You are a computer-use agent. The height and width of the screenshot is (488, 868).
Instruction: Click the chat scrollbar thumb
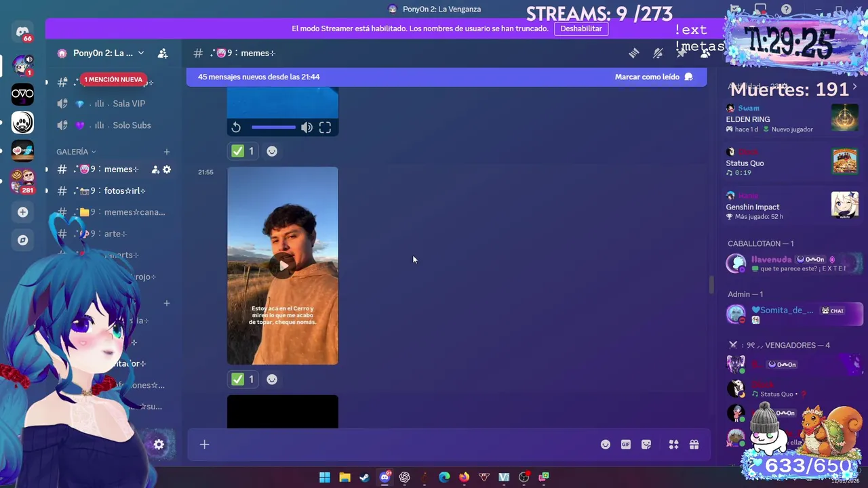coord(711,285)
